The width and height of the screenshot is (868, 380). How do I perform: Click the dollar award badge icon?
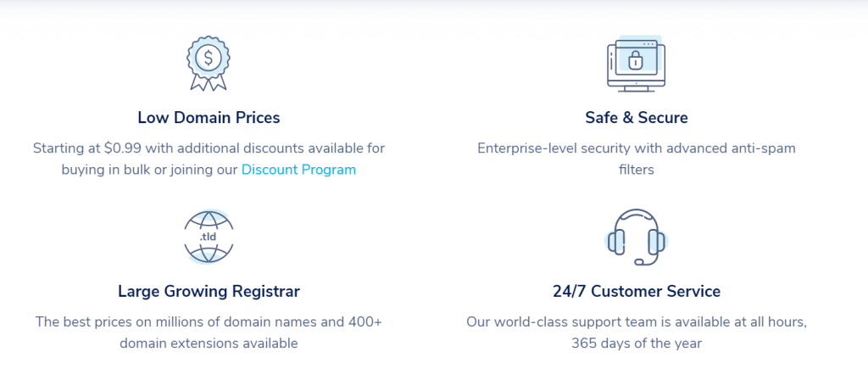point(209,63)
